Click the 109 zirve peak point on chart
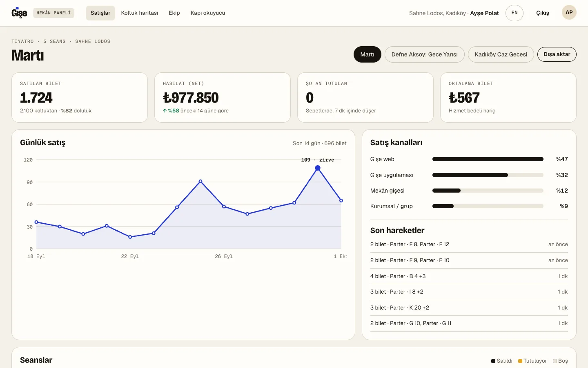 tap(318, 168)
